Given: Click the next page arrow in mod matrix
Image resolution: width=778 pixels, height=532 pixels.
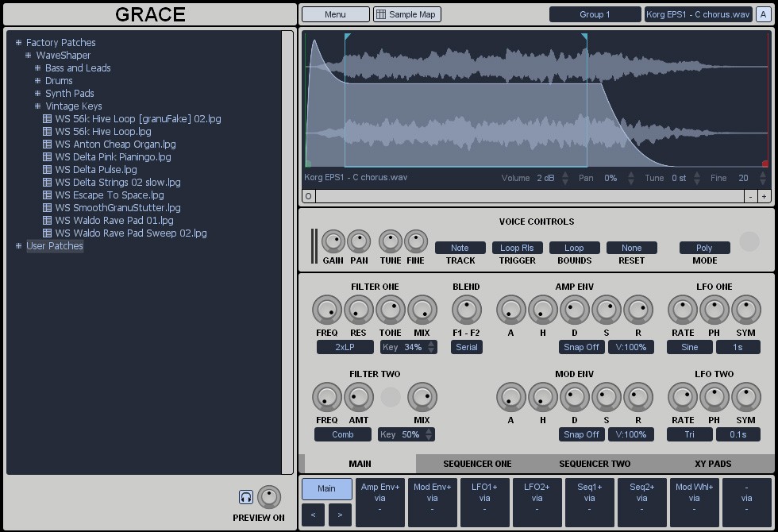Looking at the screenshot, I should (x=340, y=515).
